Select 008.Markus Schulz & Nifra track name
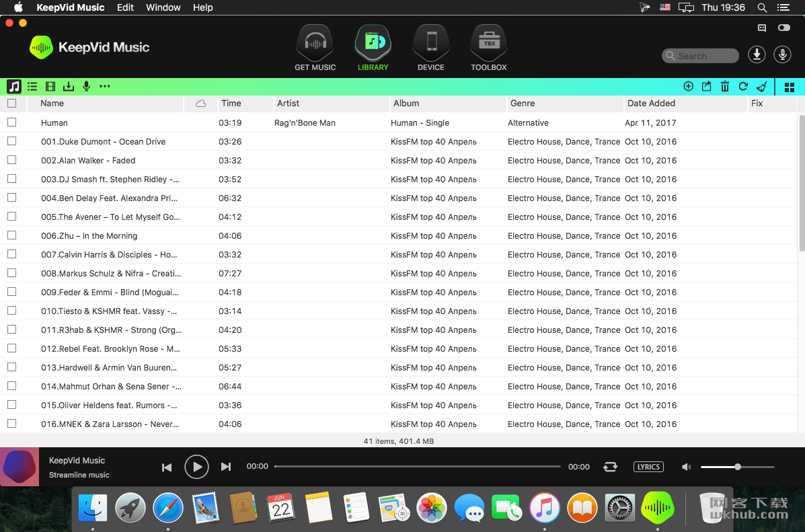 (x=111, y=274)
